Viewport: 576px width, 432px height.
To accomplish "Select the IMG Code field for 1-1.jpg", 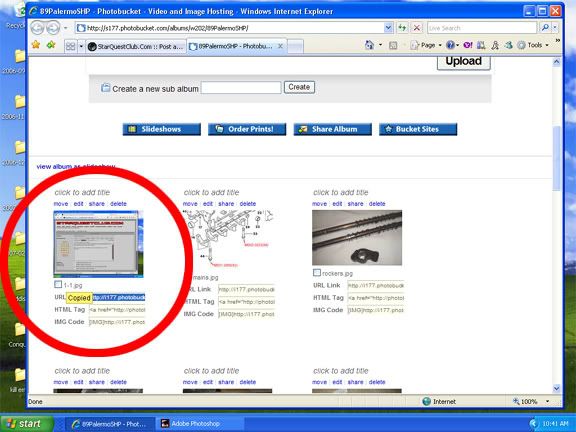I will (x=117, y=322).
